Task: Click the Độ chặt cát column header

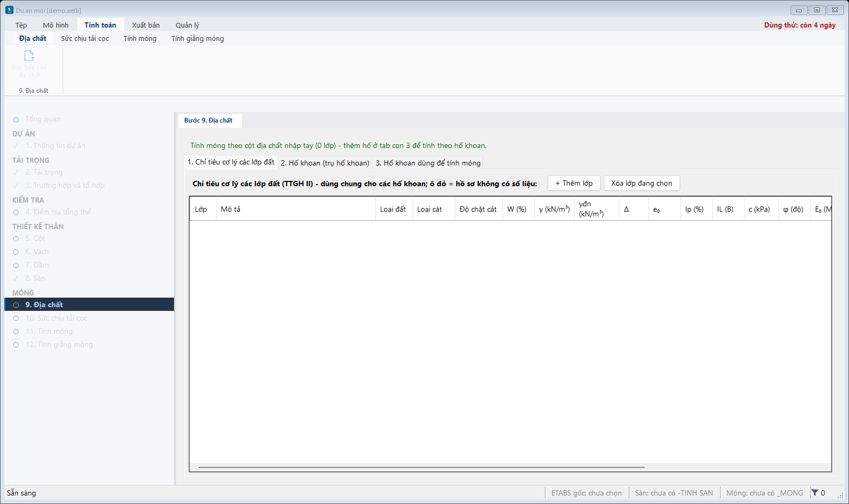Action: [x=479, y=209]
